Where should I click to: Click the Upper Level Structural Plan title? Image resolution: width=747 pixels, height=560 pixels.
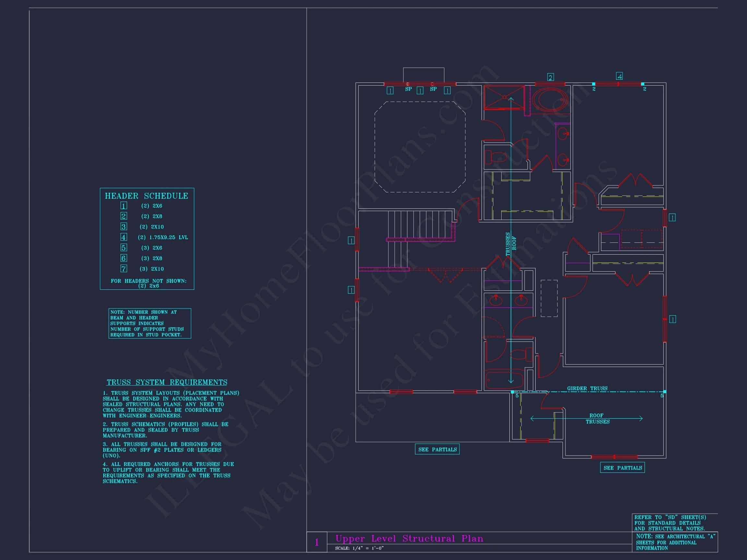click(x=409, y=538)
